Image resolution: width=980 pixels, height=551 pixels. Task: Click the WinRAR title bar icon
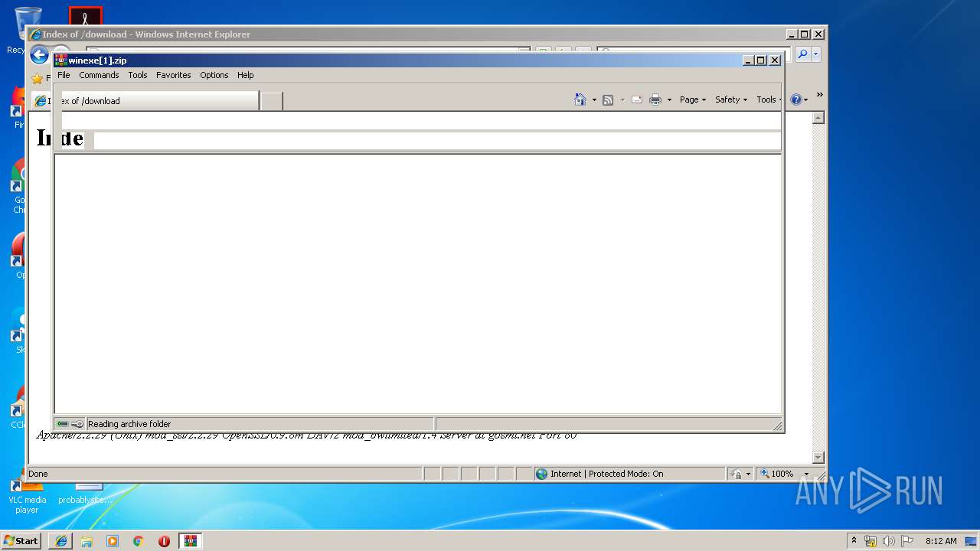61,60
